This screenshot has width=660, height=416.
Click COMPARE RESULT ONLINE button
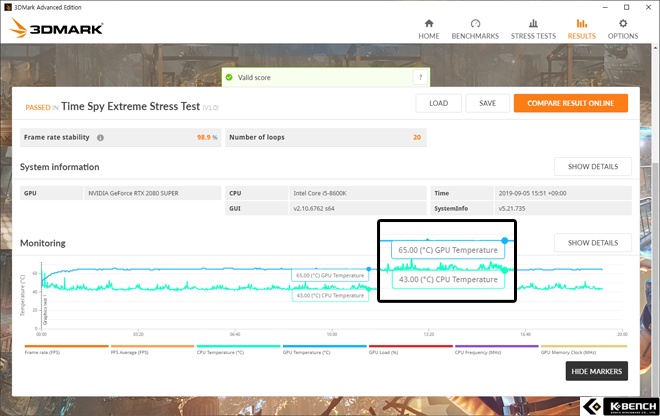pos(570,103)
